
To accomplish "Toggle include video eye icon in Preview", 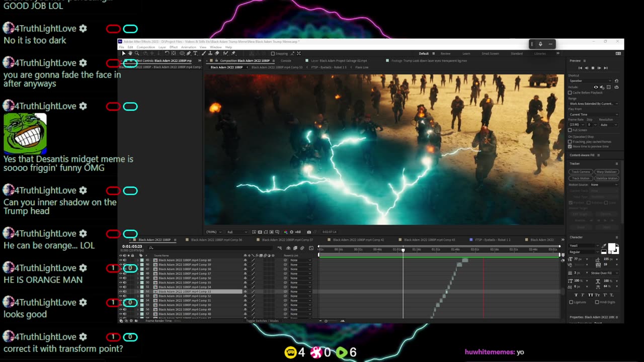I will 596,87.
